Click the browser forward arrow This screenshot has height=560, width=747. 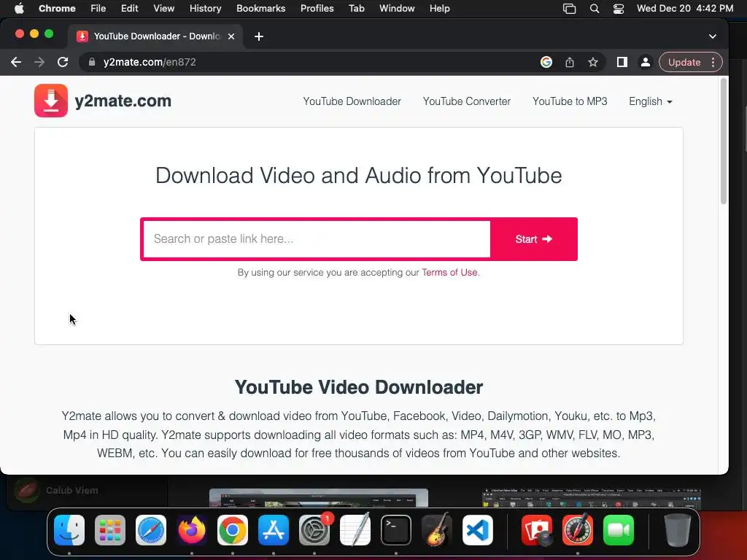[39, 62]
